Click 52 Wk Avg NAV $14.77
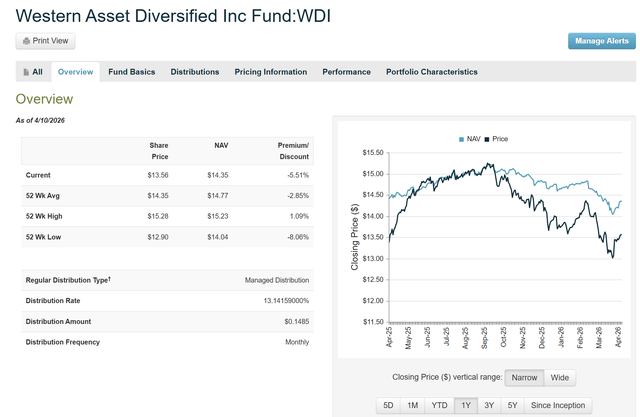 pyautogui.click(x=218, y=195)
